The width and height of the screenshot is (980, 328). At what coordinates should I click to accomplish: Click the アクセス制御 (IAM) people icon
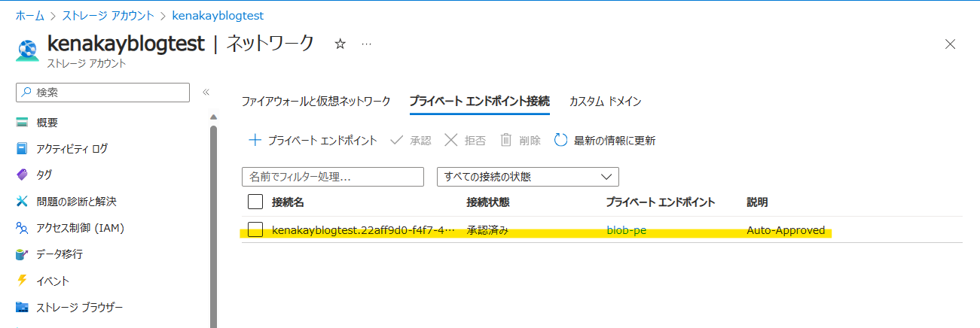pos(22,228)
